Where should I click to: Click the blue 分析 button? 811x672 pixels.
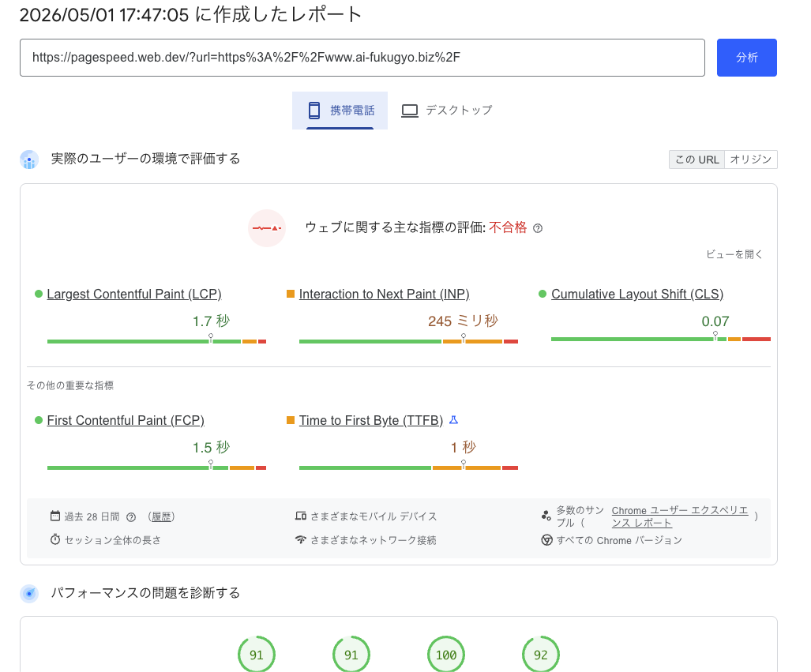(746, 58)
